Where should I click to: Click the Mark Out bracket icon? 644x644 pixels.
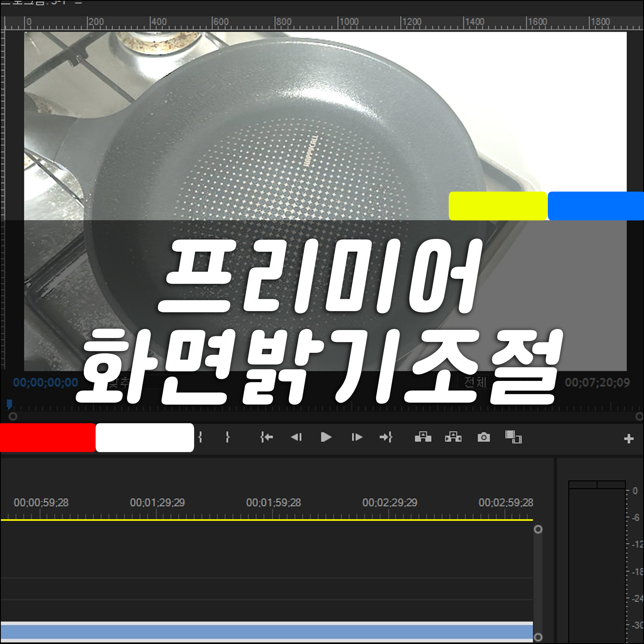click(x=228, y=437)
